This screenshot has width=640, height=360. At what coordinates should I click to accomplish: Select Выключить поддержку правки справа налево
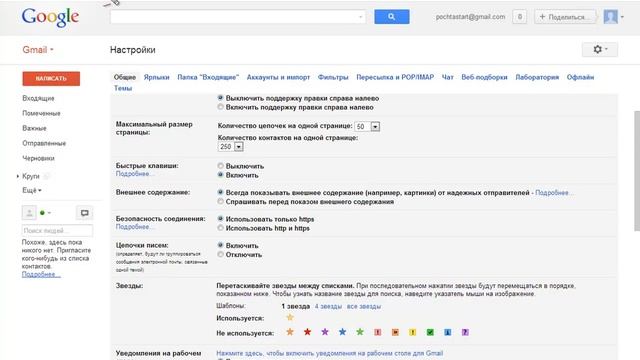[x=220, y=98]
